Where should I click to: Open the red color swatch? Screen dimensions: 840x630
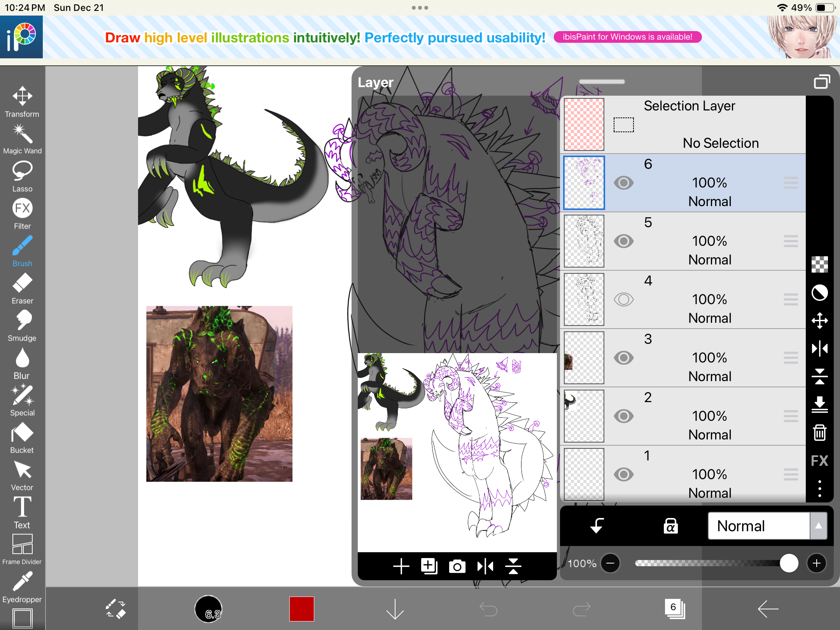pos(301,609)
